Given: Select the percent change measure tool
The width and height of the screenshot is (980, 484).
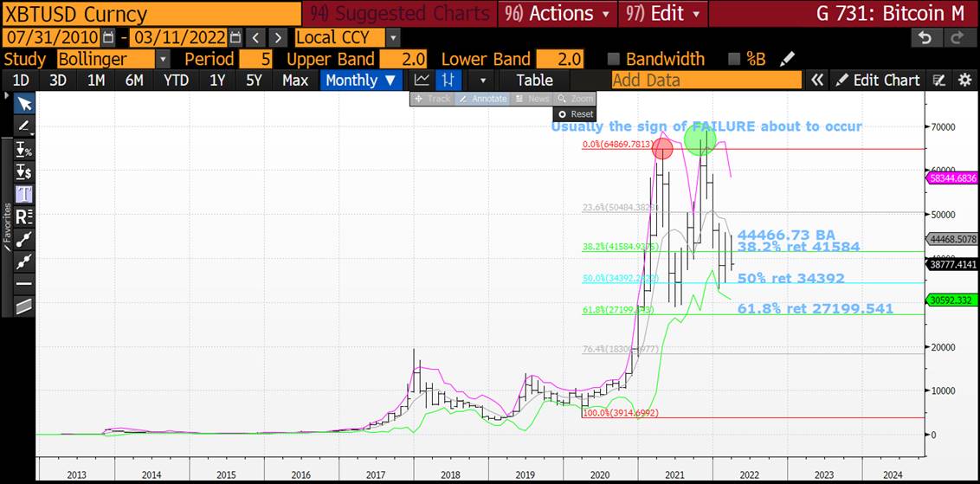Looking at the screenshot, I should coord(24,150).
